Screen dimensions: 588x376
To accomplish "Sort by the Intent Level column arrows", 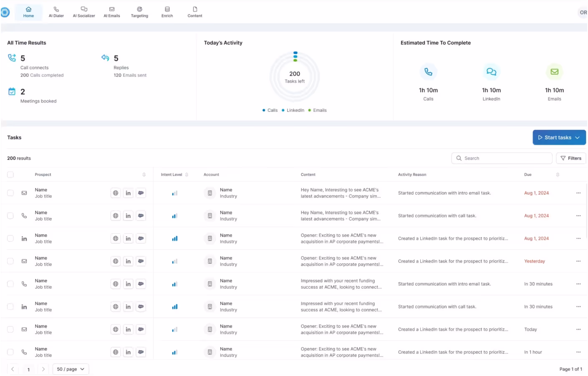I will coord(187,174).
